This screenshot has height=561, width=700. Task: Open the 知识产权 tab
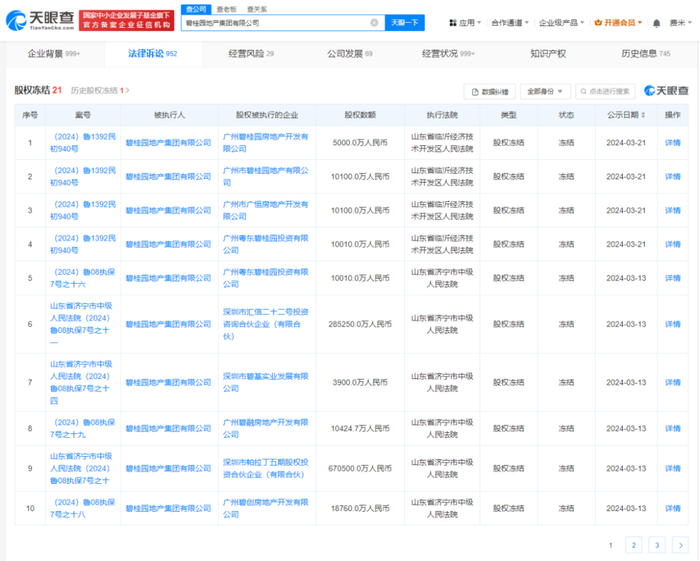(547, 53)
